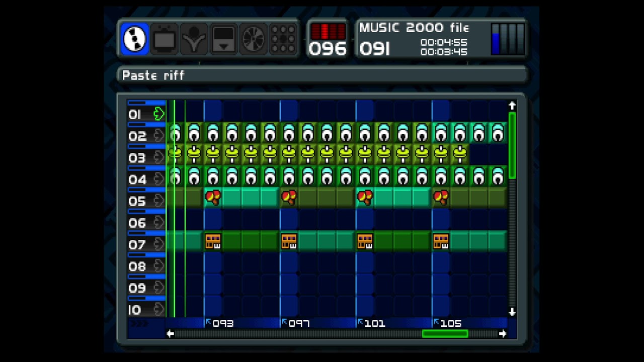Choose the person-figure icon in top toolbar
Screen dimensions: 644x362
194,39
